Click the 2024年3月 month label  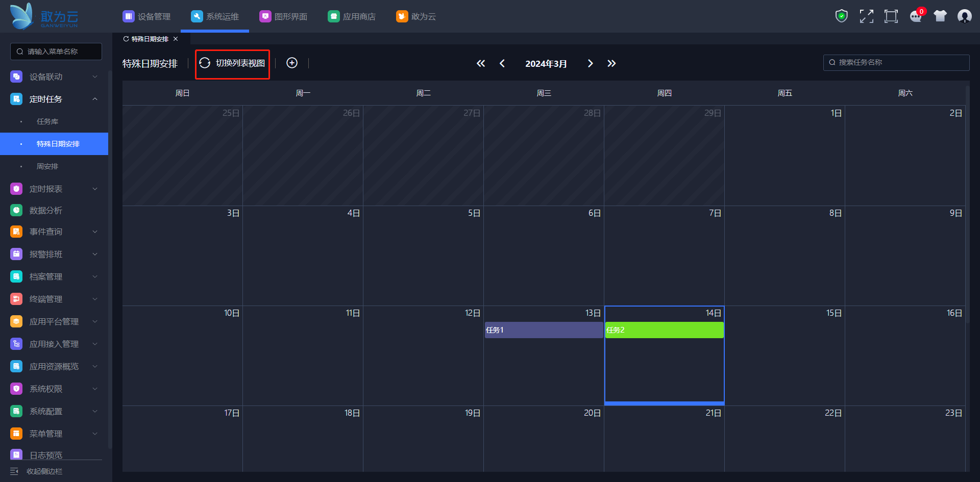point(546,64)
